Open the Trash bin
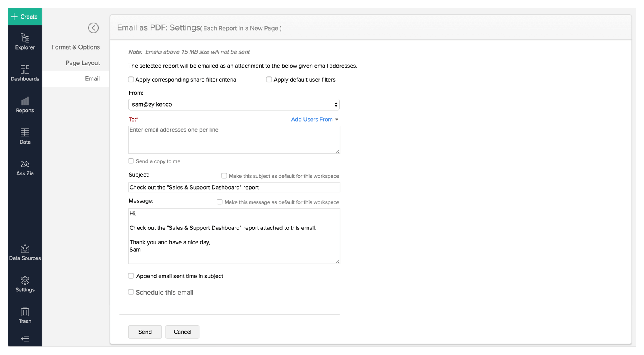 pos(25,312)
